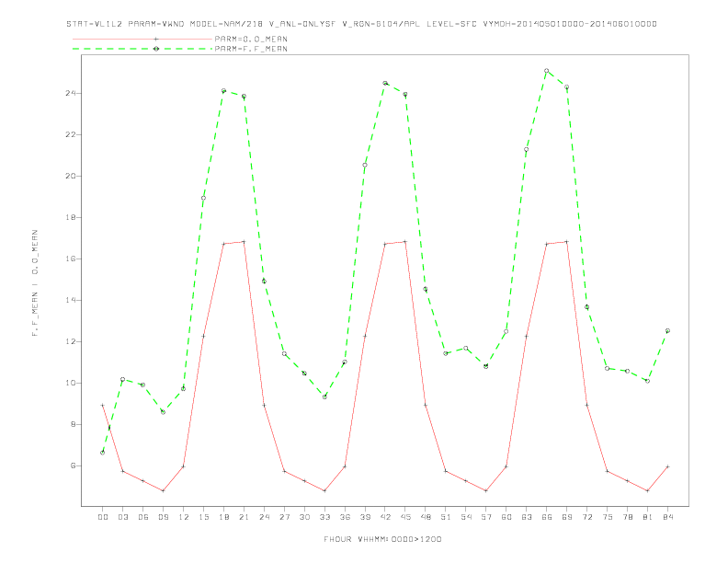Image resolution: width=728 pixels, height=563 pixels.
Task: Click the x-axis forecast hour label 84
Action: pos(667,517)
